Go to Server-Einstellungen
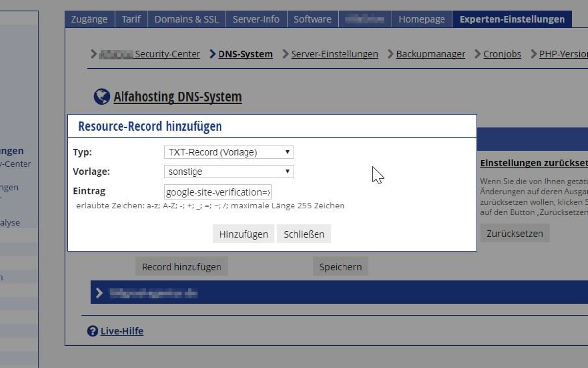This screenshot has width=588, height=368. tap(335, 54)
